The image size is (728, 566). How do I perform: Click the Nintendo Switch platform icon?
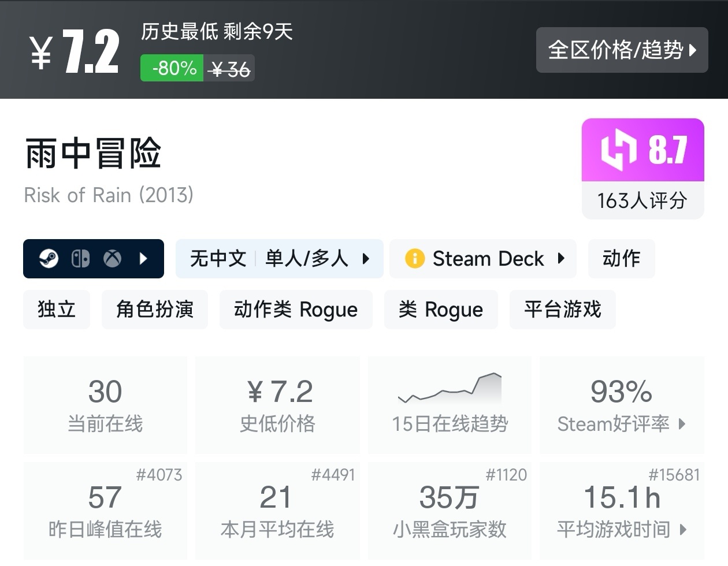click(x=80, y=259)
